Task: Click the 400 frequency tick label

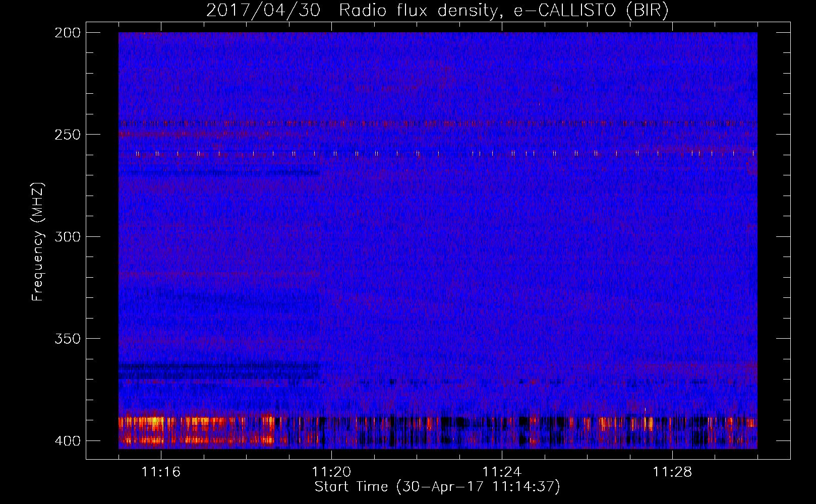Action: pyautogui.click(x=68, y=440)
